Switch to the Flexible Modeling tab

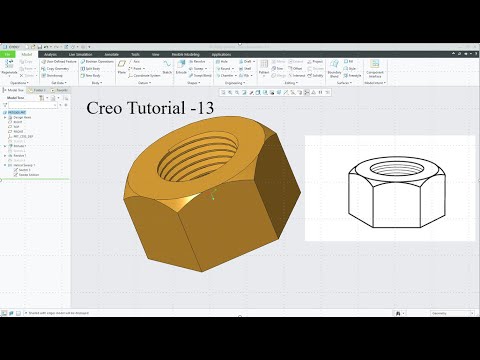click(x=186, y=54)
